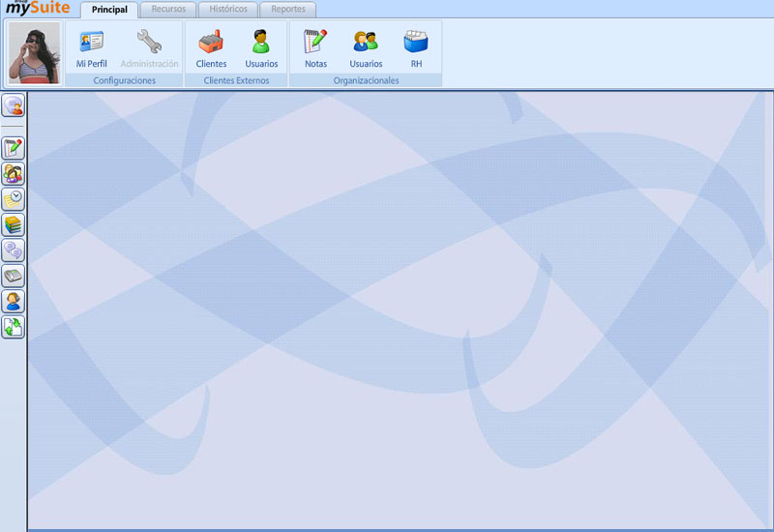This screenshot has width=774, height=532.
Task: Click sidebar note with clock icon
Action: [x=14, y=199]
